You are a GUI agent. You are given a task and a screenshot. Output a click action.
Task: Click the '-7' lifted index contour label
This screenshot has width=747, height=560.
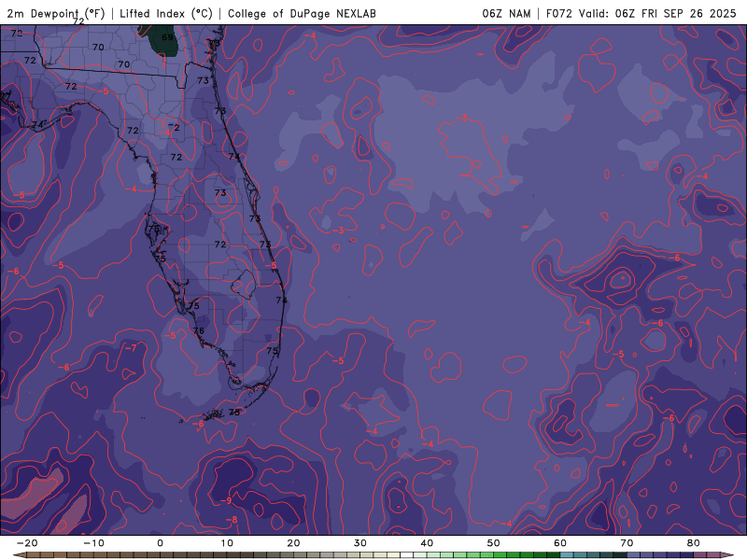pyautogui.click(x=131, y=348)
